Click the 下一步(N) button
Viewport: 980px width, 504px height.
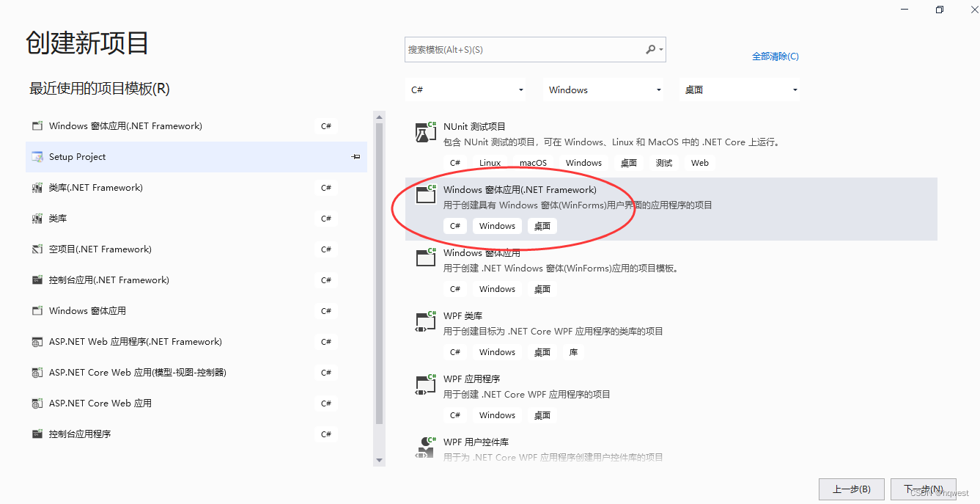[924, 489]
